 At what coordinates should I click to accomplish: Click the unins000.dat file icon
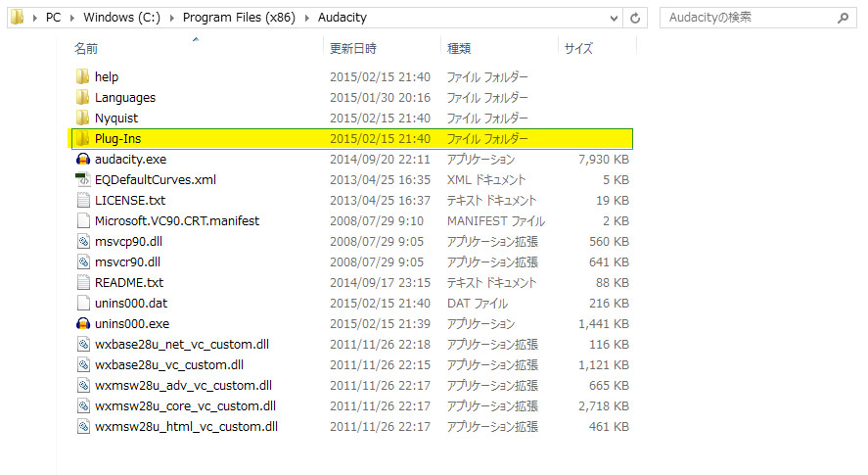pos(83,303)
